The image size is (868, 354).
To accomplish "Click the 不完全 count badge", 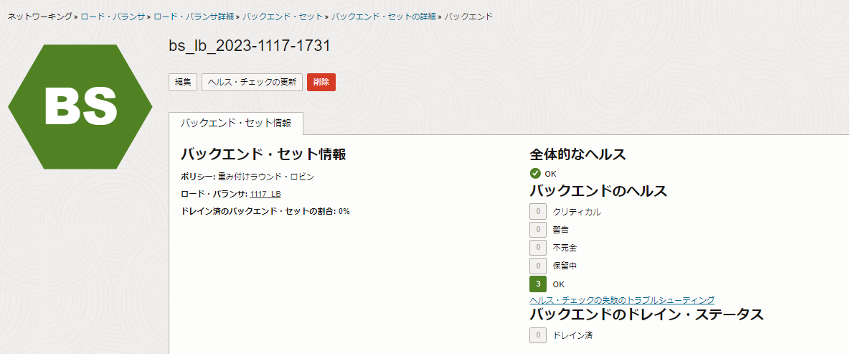I will coord(538,248).
